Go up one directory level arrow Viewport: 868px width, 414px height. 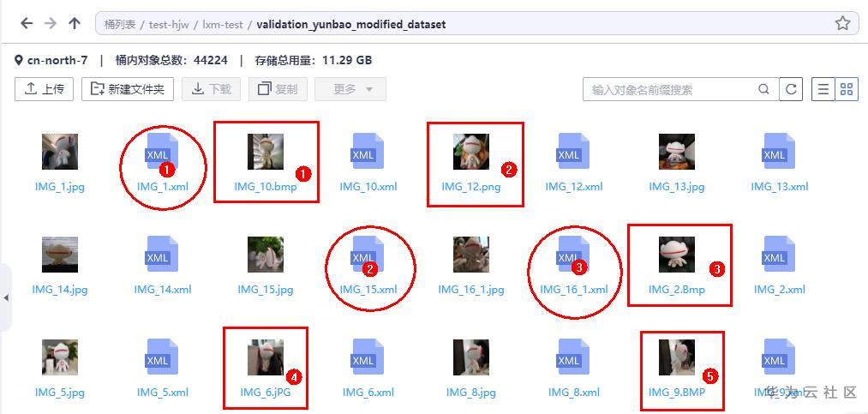click(x=75, y=23)
